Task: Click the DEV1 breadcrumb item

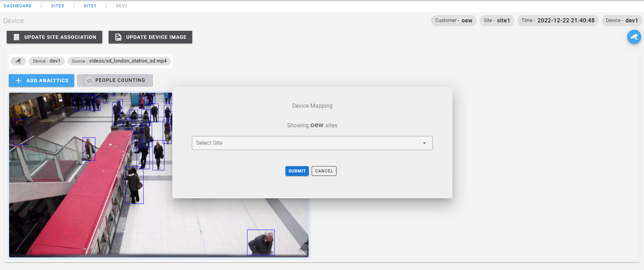Action: tap(122, 6)
